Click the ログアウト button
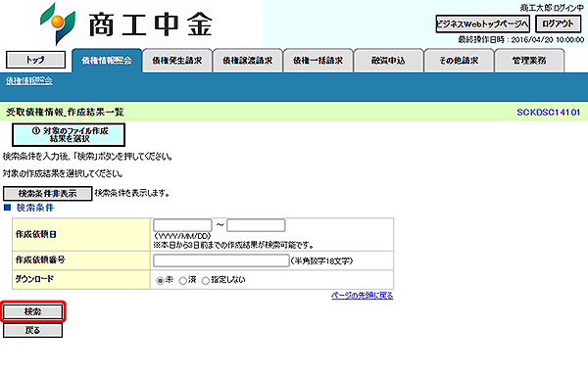 (558, 23)
